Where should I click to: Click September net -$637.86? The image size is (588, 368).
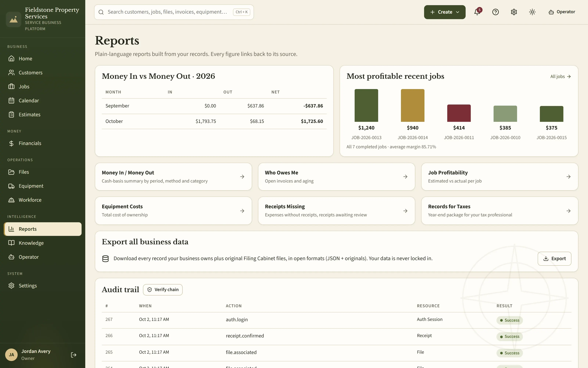pos(313,106)
